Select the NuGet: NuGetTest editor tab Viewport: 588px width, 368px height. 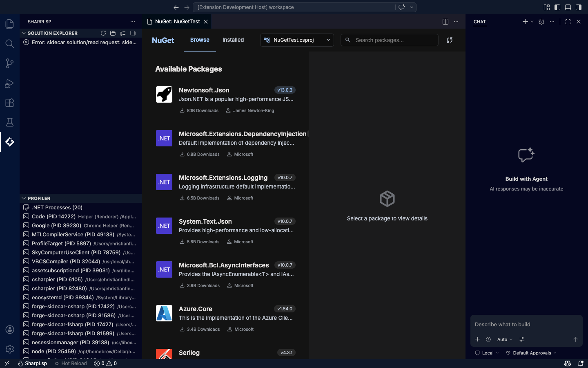[177, 22]
